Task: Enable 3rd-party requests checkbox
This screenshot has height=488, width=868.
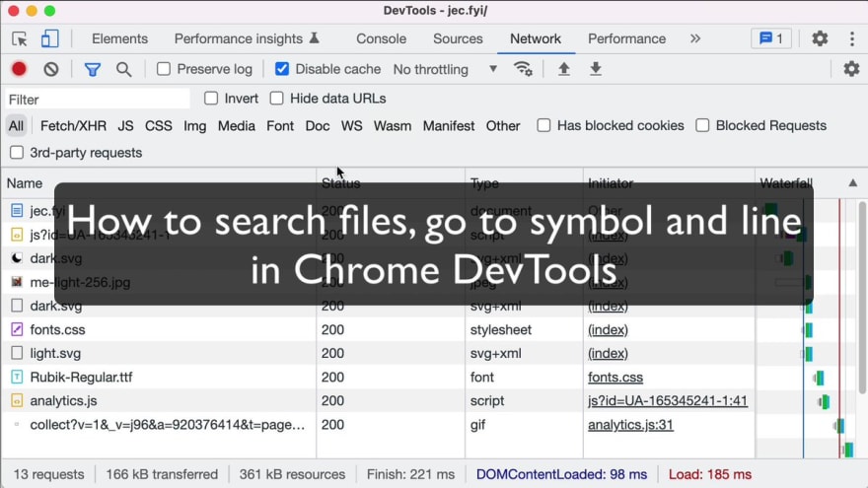Action: (17, 153)
